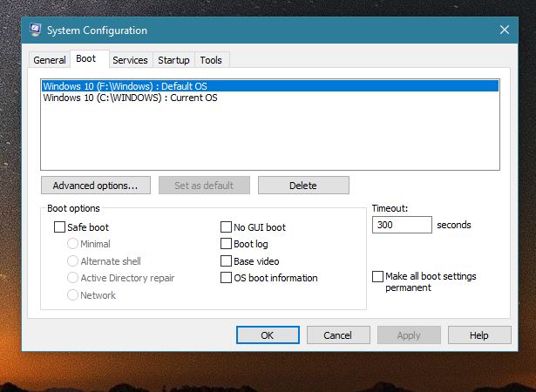Toggle OS boot information checkbox

pos(226,278)
